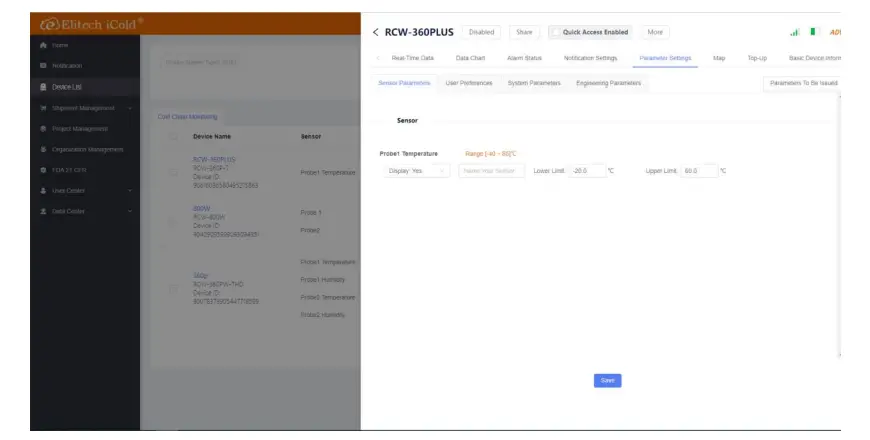Open the 800W device link in the list
870x440 pixels.
[201, 209]
